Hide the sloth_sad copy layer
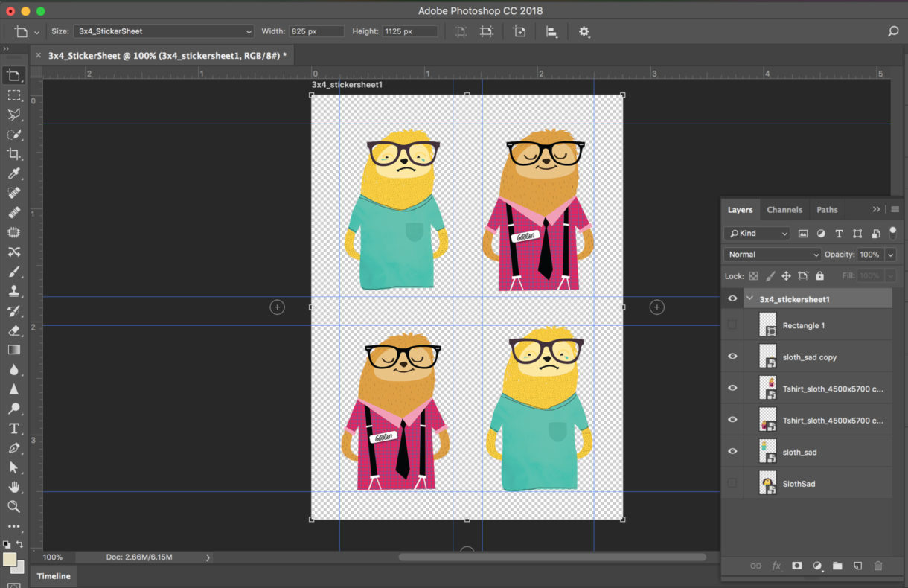 [732, 357]
